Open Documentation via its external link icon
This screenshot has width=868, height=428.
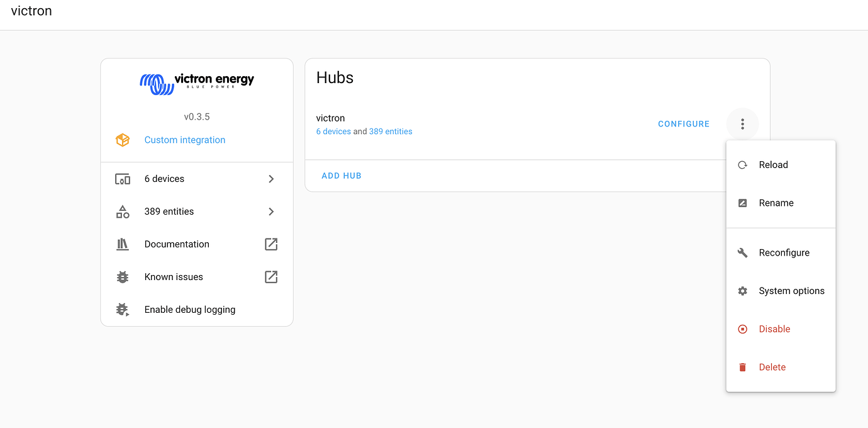[x=270, y=244]
